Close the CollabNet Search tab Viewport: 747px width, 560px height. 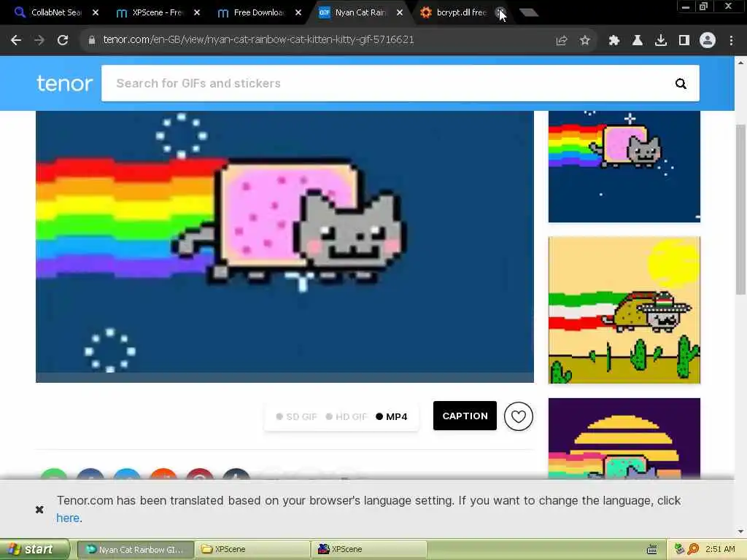96,12
